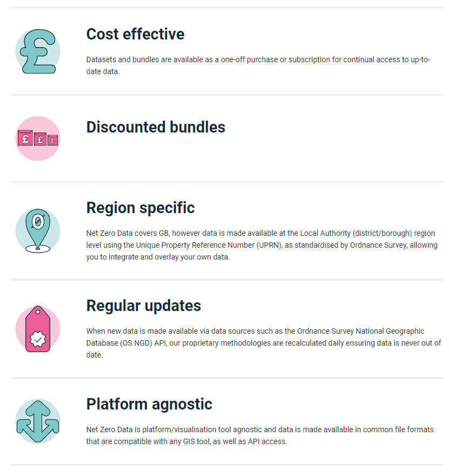Click the "Cost effective" heading
The width and height of the screenshot is (449, 476).
(x=135, y=34)
